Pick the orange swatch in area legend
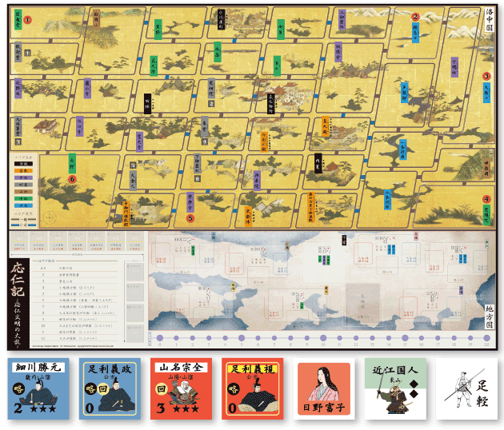The image size is (504, 430). pos(24,170)
